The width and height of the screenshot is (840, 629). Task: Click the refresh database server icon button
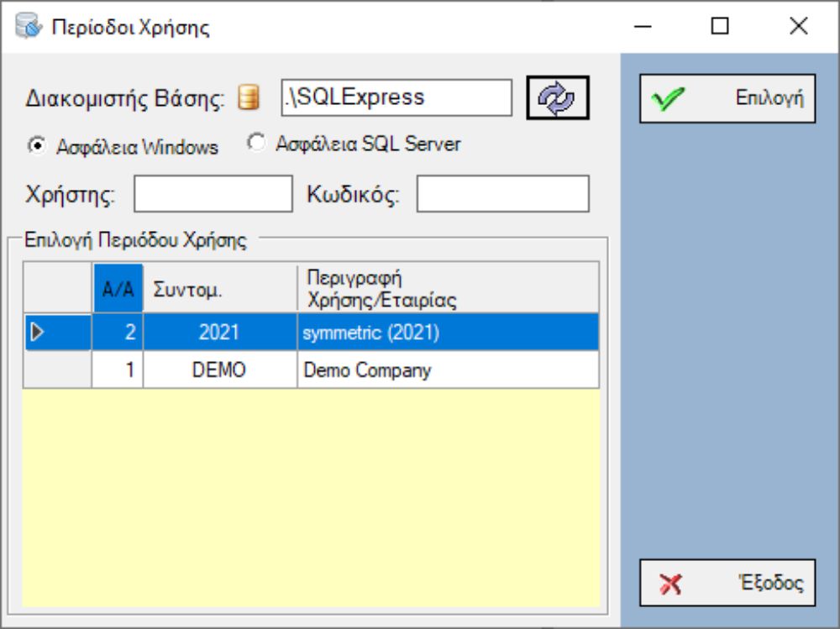click(558, 98)
